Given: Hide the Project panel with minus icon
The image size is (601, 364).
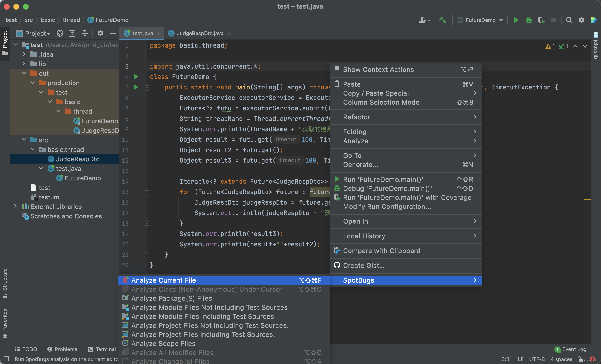Looking at the screenshot, I should click(x=113, y=33).
